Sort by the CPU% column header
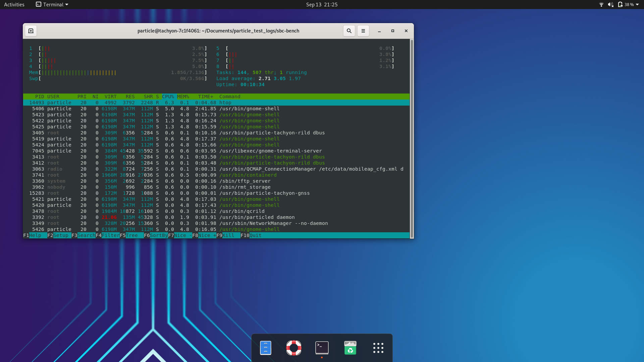The image size is (644, 362). click(x=168, y=97)
